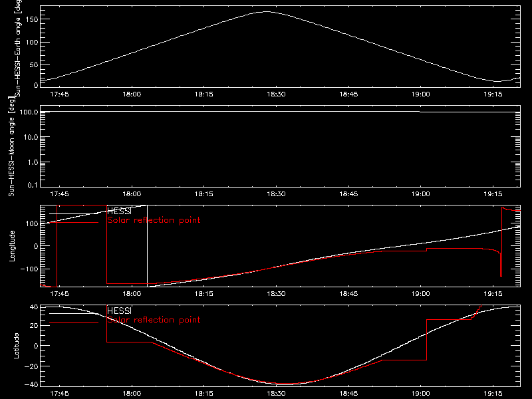This screenshot has height=399, width=532.
Task: Click 19:00 time label under Moon angle plot
Action: 421,194
